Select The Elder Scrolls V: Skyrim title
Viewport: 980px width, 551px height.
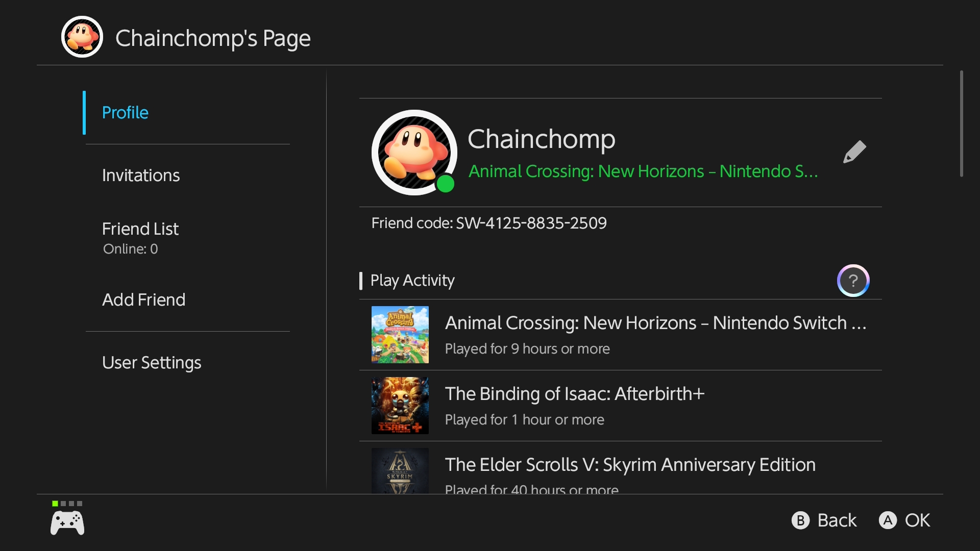pyautogui.click(x=630, y=465)
